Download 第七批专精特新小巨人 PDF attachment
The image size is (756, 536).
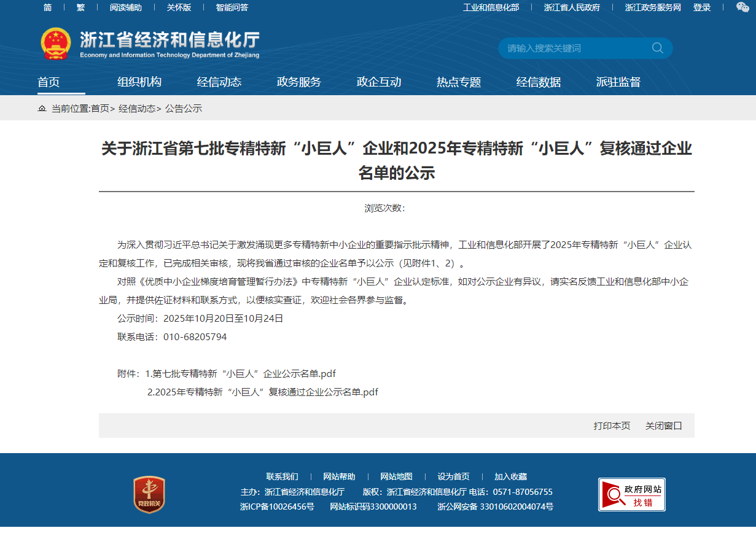click(244, 373)
